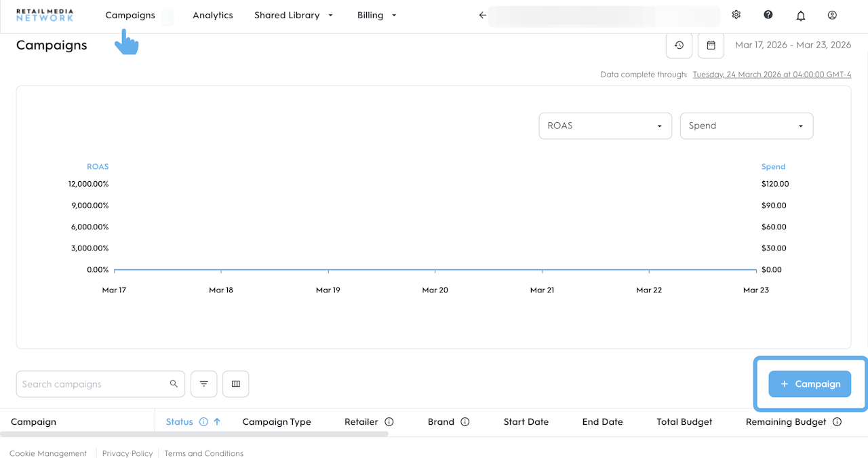The image size is (868, 458).
Task: Click the column chooser icon
Action: (235, 384)
